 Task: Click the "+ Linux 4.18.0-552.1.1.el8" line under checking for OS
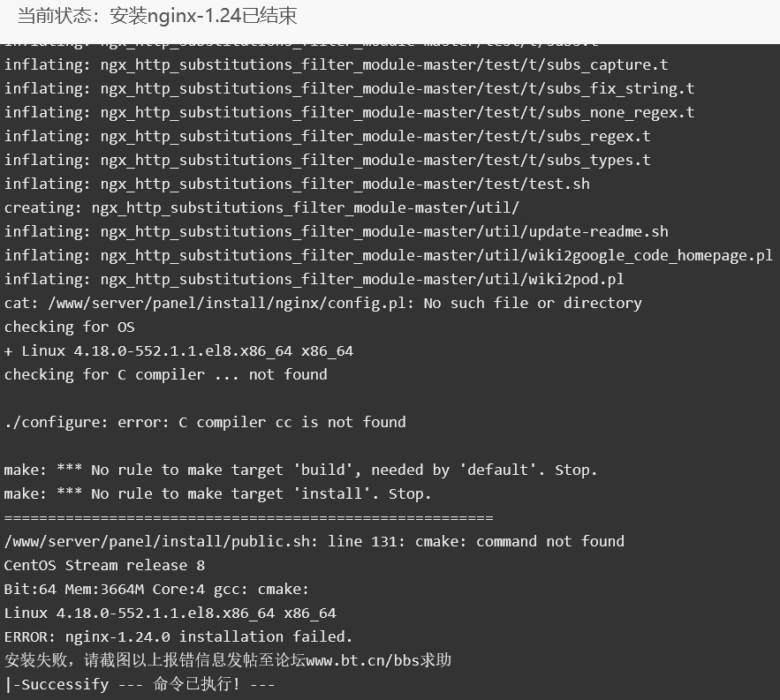178,350
